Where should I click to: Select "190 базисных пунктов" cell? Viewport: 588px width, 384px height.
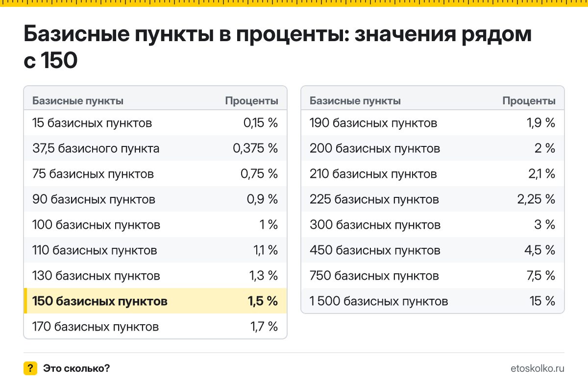point(373,123)
